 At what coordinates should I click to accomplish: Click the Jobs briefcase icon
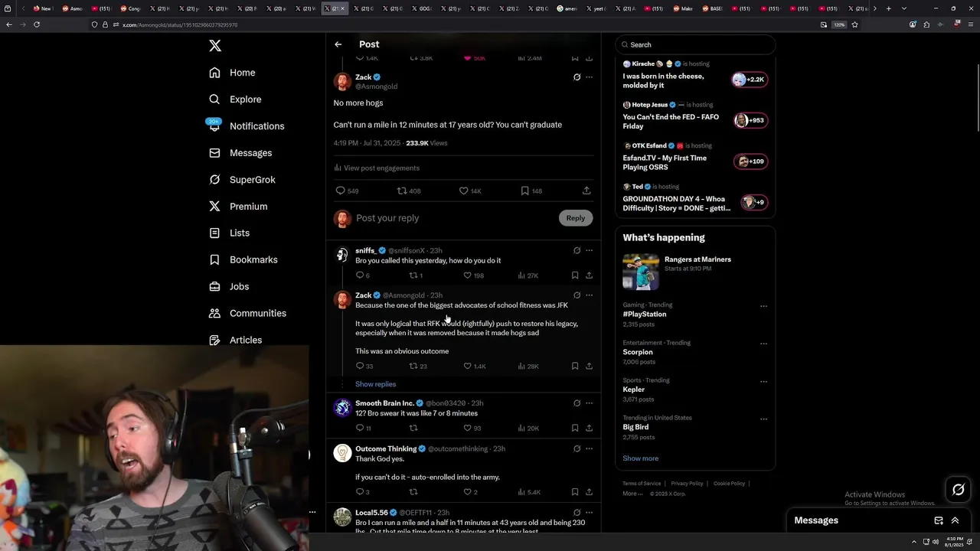pyautogui.click(x=214, y=286)
